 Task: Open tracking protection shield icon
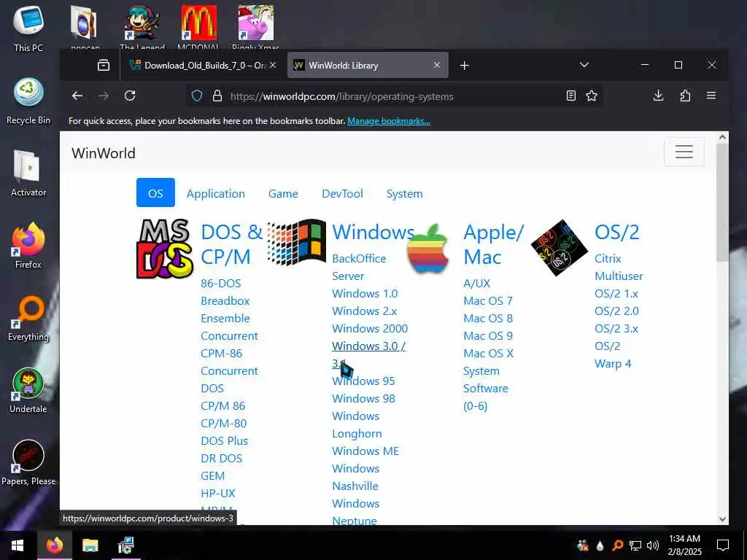[x=197, y=96]
